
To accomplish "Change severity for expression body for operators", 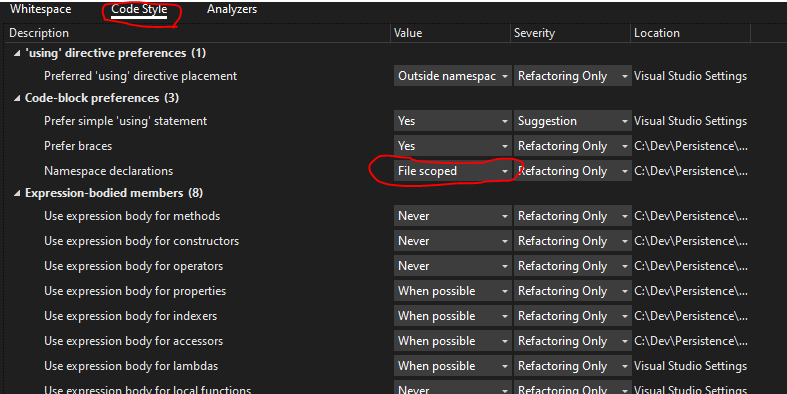I will 573,266.
